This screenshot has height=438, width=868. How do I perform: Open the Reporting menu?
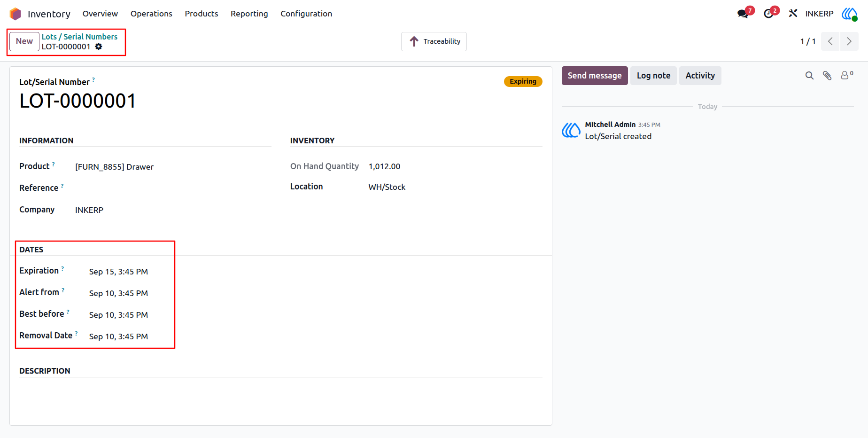[x=249, y=14]
